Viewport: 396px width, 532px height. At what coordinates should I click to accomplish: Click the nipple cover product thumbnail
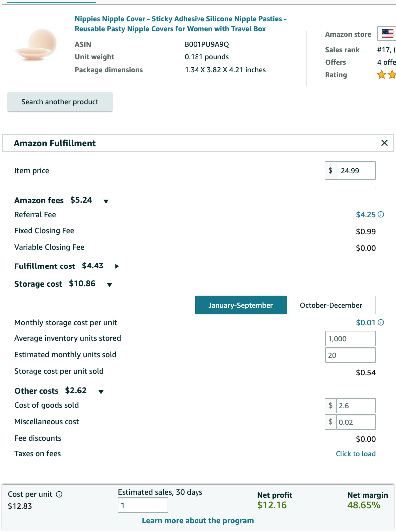coord(36,45)
